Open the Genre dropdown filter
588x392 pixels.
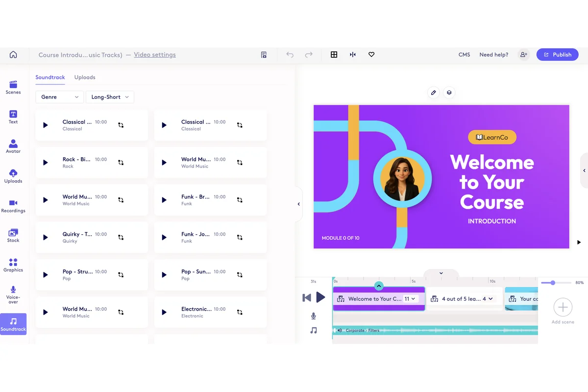pyautogui.click(x=60, y=97)
